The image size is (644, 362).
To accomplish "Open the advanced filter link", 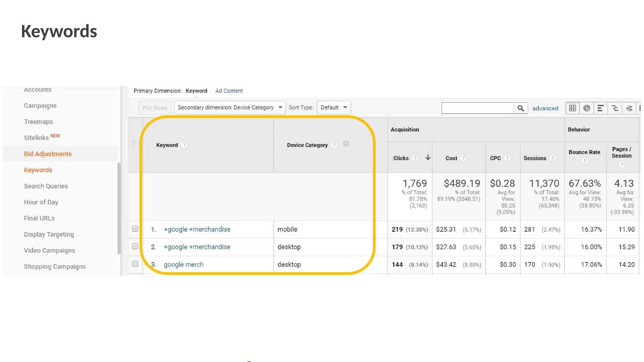I will pyautogui.click(x=545, y=108).
